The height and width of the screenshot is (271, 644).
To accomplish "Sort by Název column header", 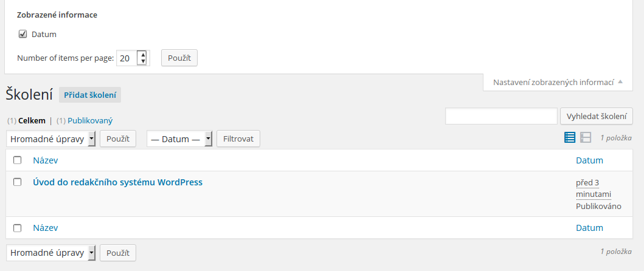I will coord(45,160).
